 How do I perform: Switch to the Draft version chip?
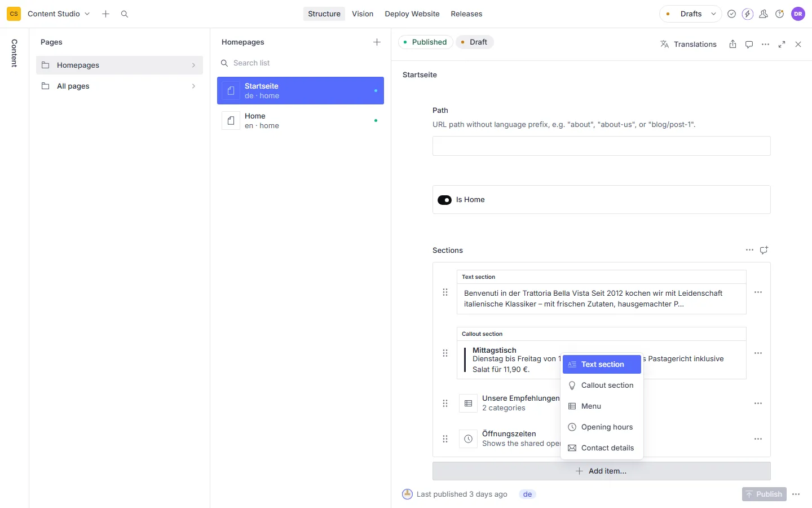coord(474,42)
